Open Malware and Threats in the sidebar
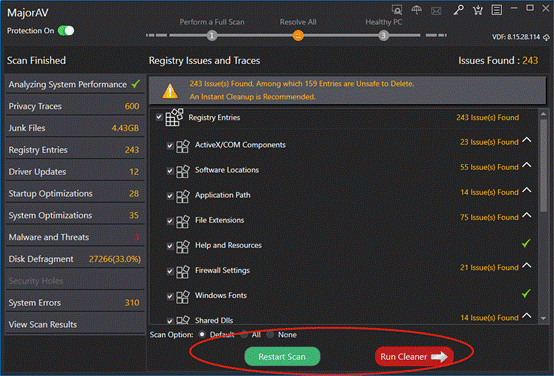This screenshot has height=376, width=554. coord(75,237)
